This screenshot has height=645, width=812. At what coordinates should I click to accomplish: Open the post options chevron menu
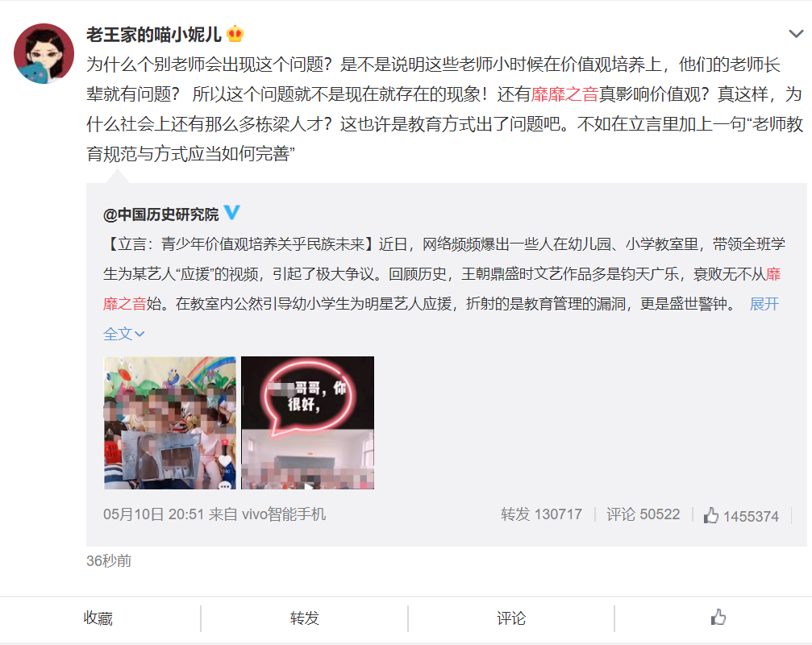point(795,34)
